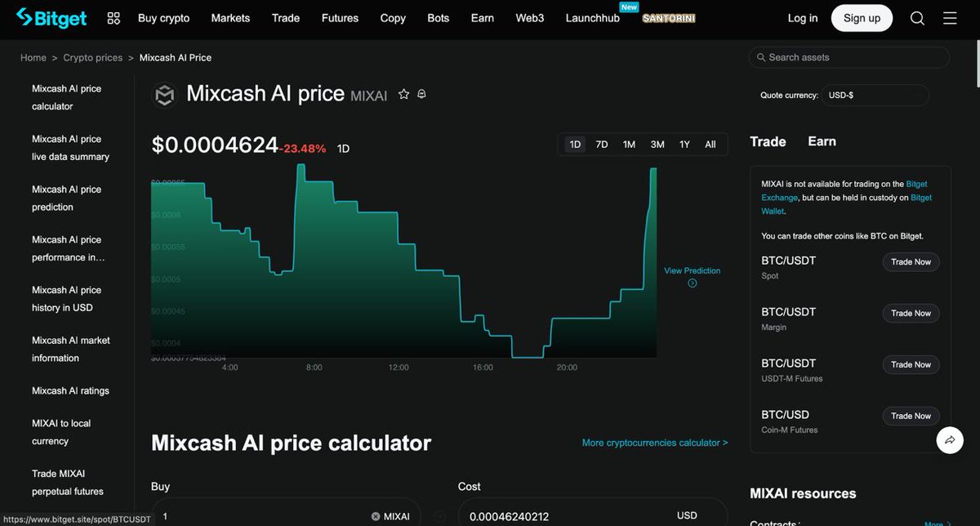Open the apps grid menu icon
The image size is (980, 526).
114,18
